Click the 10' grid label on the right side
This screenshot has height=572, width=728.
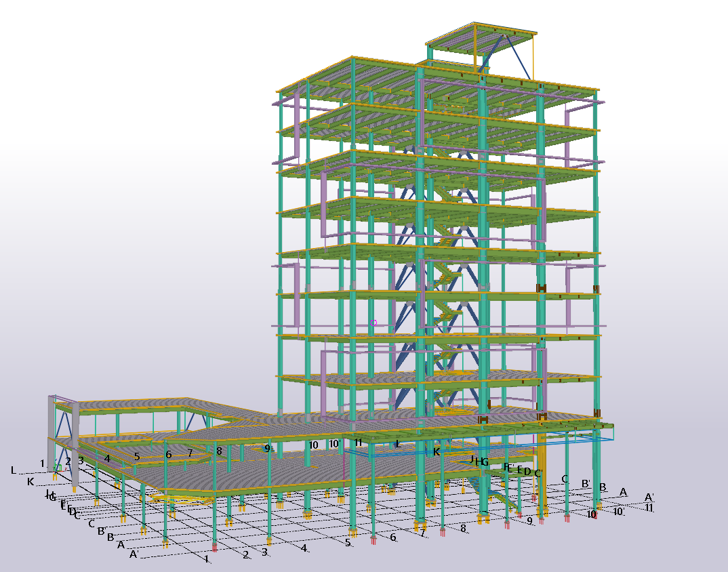(x=619, y=512)
